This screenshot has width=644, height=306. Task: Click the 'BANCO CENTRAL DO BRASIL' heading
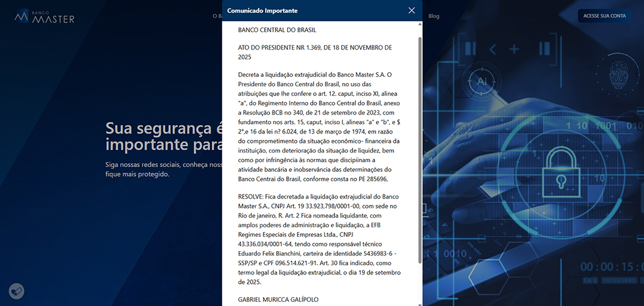pos(277,30)
